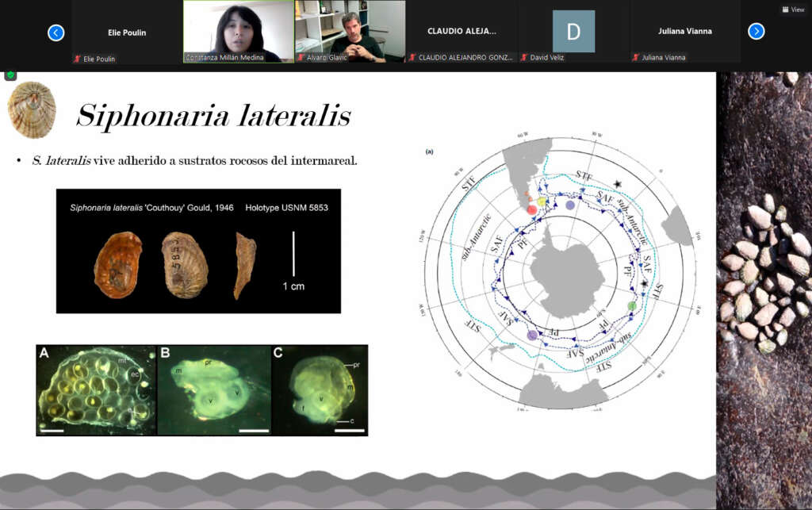
Task: Click the Siphonaria lateralis slide title
Action: click(x=213, y=115)
